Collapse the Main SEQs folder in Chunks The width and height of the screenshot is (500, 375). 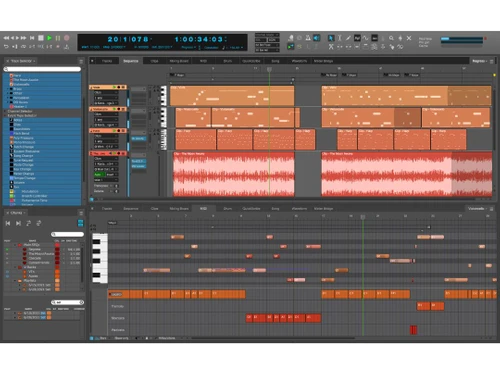15,245
